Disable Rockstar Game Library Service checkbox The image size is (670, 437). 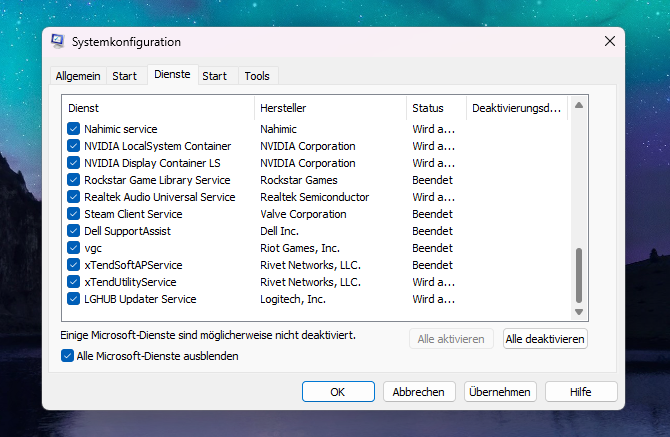[73, 180]
